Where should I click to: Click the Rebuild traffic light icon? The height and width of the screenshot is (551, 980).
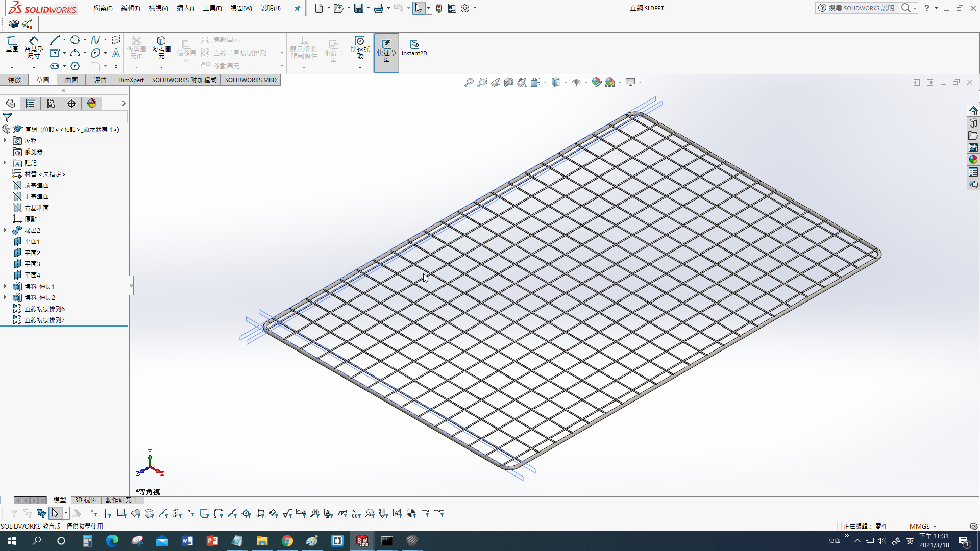(439, 8)
